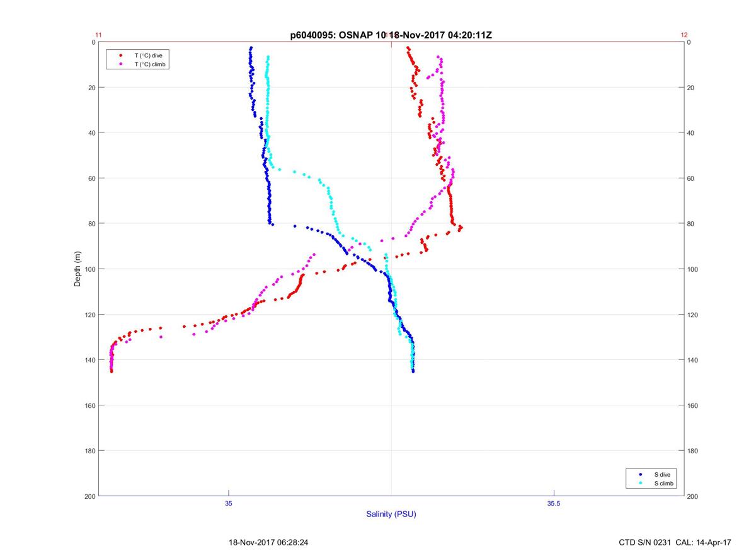Click the red '11' temperature tick label
Viewport: 756px width, 558px height.
pos(98,35)
